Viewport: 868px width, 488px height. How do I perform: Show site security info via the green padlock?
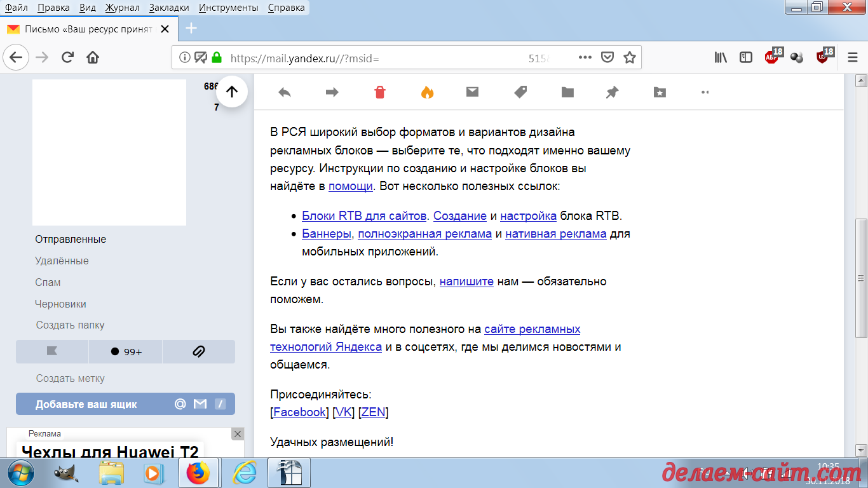217,57
